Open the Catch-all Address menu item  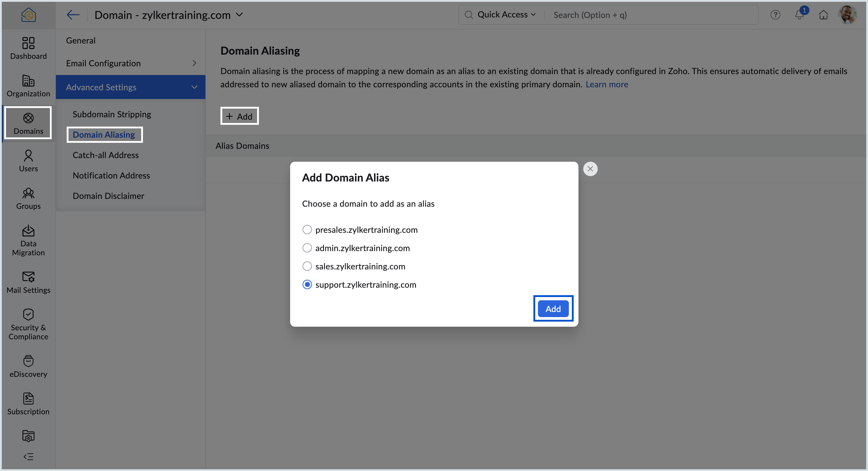(x=105, y=155)
